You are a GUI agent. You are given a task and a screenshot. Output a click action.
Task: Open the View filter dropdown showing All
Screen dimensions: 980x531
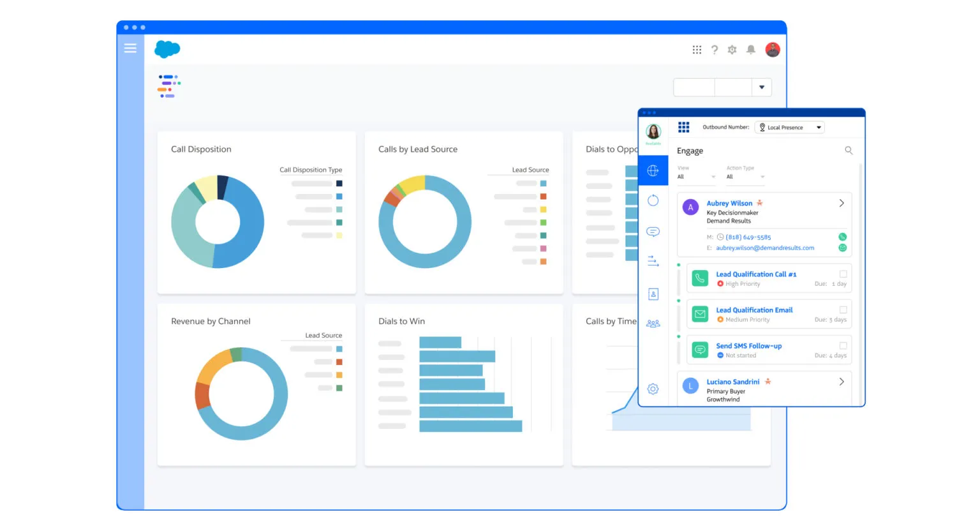tap(695, 176)
